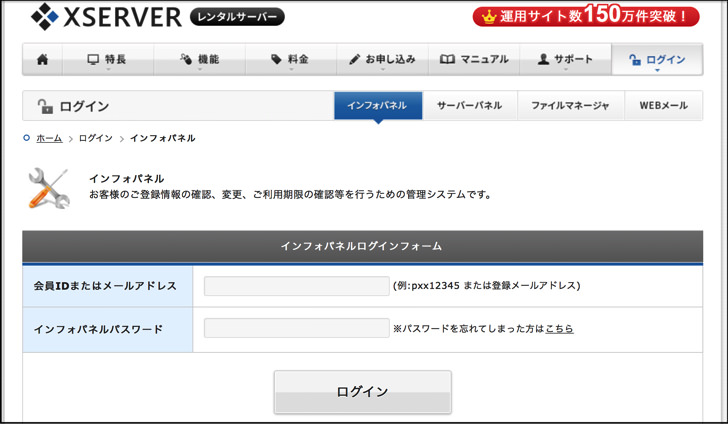
Task: Click the wrench and screwdriver icon
Action: pos(49,188)
